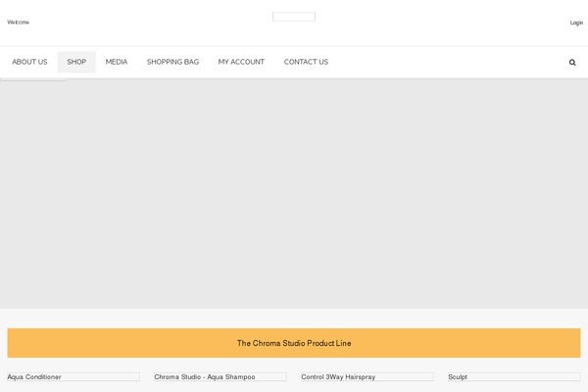Open the My Account menu
Viewport: 588px width, 392px height.
pos(241,62)
